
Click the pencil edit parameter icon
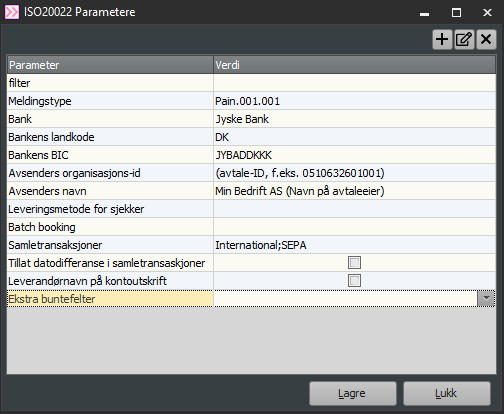pos(464,39)
